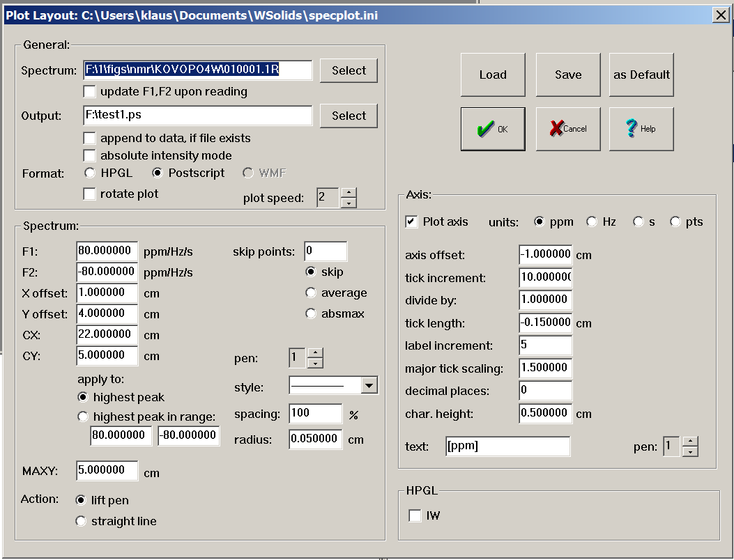The image size is (734, 560).
Task: Increase plot speed with up spinner arrow
Action: 348,193
